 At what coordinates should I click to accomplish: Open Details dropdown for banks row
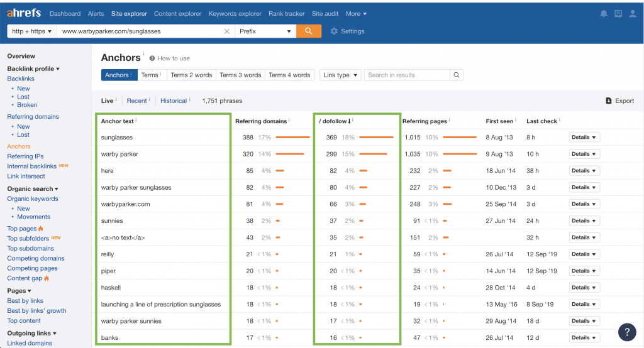tap(584, 338)
